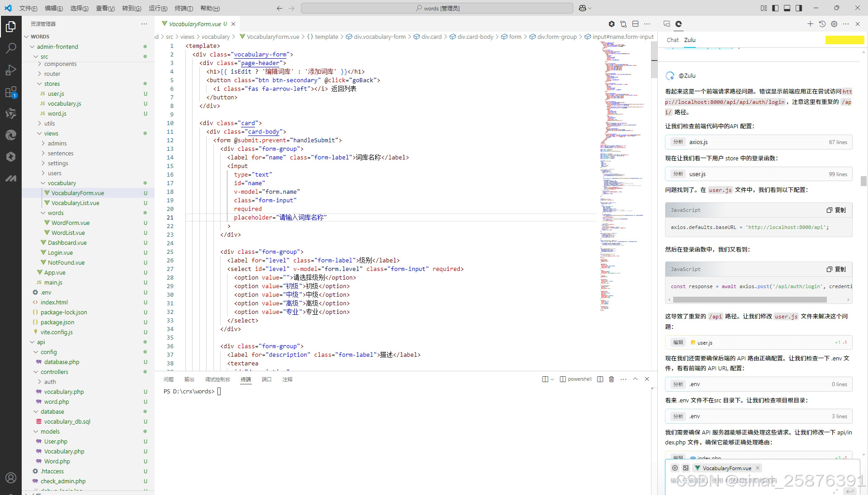The height and width of the screenshot is (495, 868).
Task: Open the powershell launch profile dropdown arrow
Action: point(552,379)
